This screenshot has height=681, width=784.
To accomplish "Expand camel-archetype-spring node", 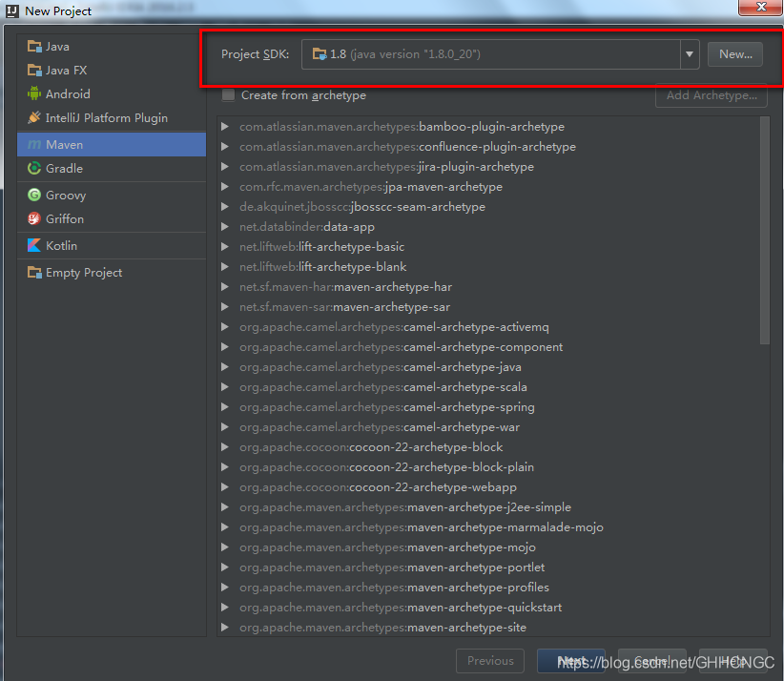I will (x=225, y=406).
